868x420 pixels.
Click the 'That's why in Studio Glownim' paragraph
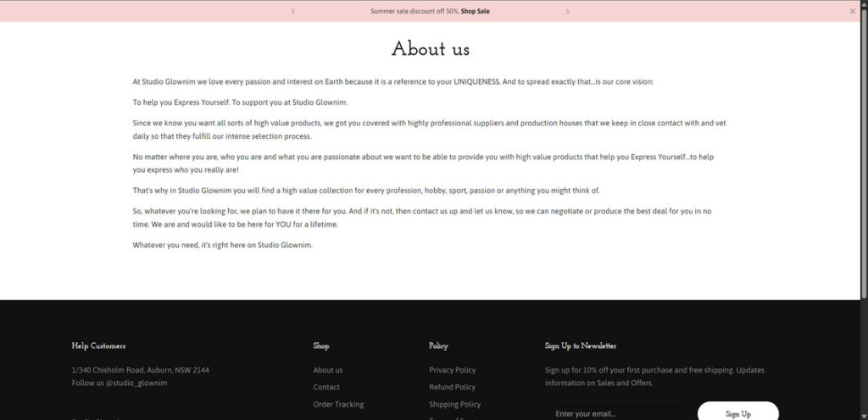pos(366,191)
